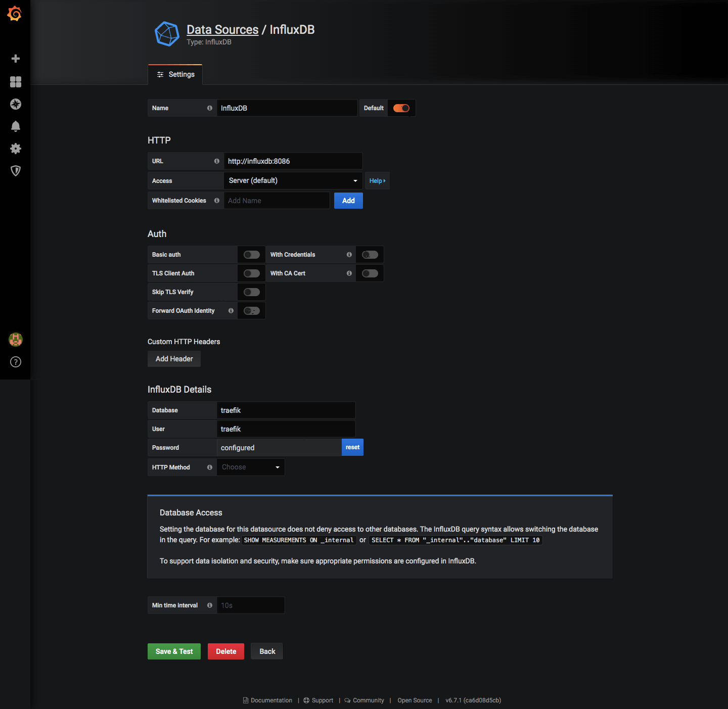Viewport: 728px width, 709px height.
Task: Click the URL input field
Action: [x=293, y=161]
